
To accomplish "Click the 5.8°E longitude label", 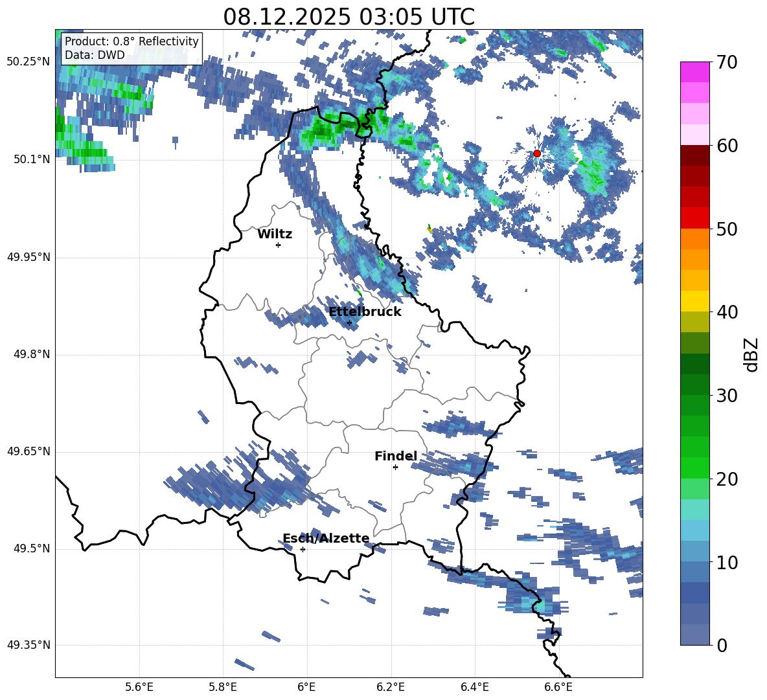I will pyautogui.click(x=223, y=687).
